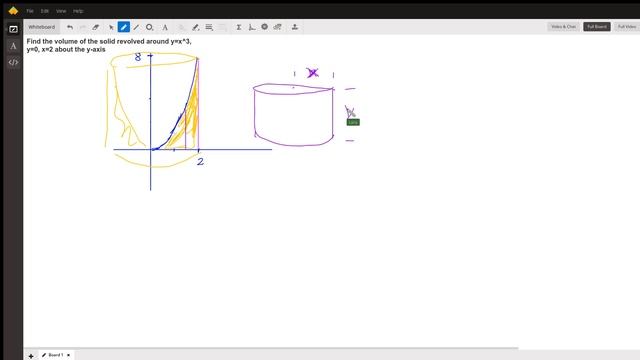Insert a graph with the axes tool
Screen dimensions: 640x360
pyautogui.click(x=252, y=27)
